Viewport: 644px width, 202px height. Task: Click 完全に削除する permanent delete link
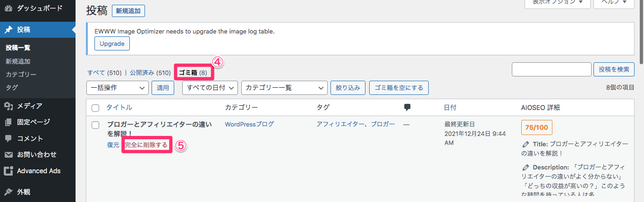point(146,145)
